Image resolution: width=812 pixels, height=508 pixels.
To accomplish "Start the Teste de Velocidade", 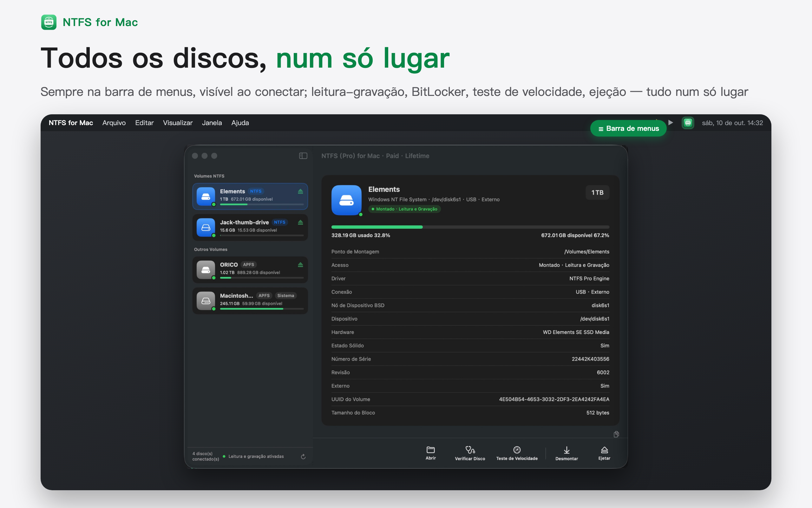I will pos(517,453).
